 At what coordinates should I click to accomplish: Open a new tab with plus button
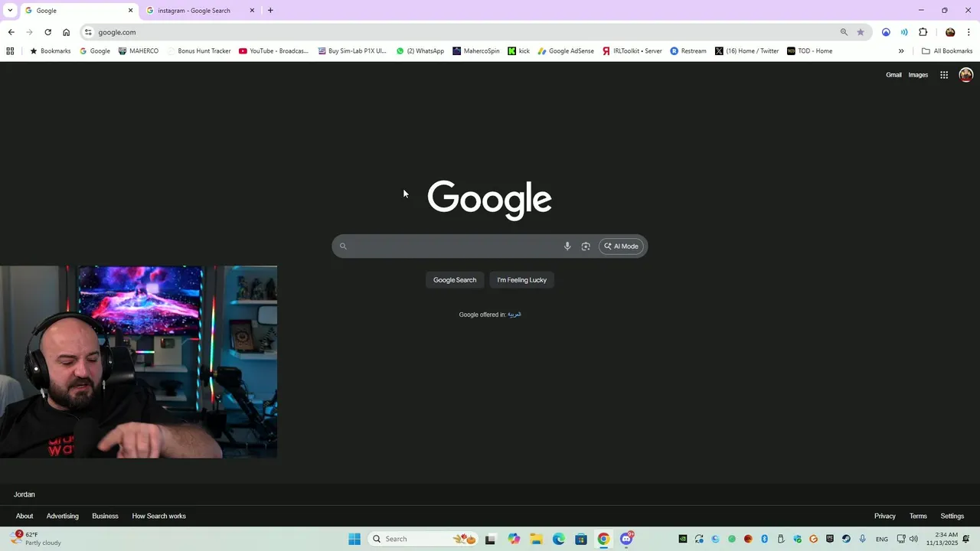pyautogui.click(x=270, y=11)
